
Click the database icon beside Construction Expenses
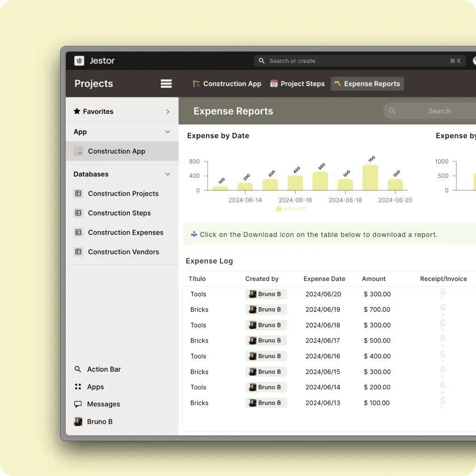point(78,232)
